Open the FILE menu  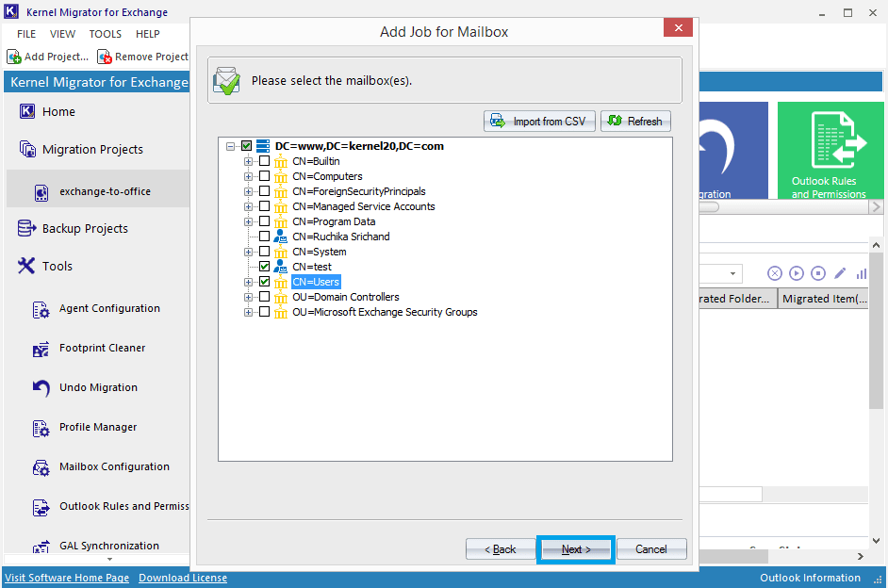pyautogui.click(x=26, y=34)
